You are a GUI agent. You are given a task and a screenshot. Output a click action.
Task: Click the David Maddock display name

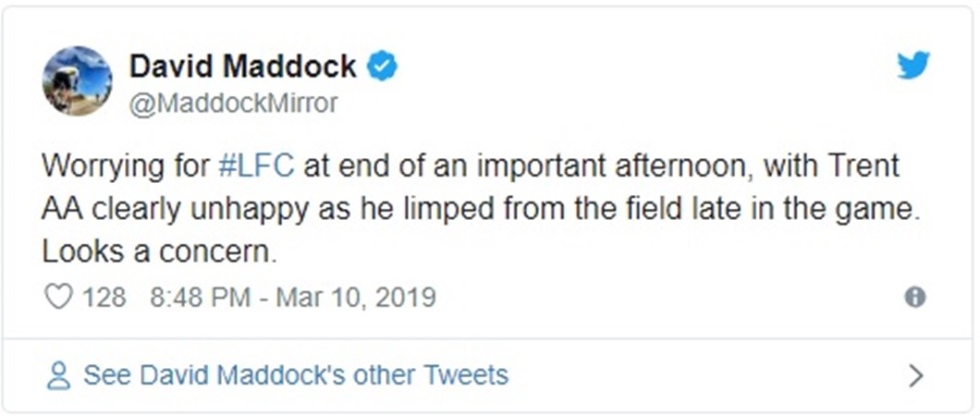point(242,67)
